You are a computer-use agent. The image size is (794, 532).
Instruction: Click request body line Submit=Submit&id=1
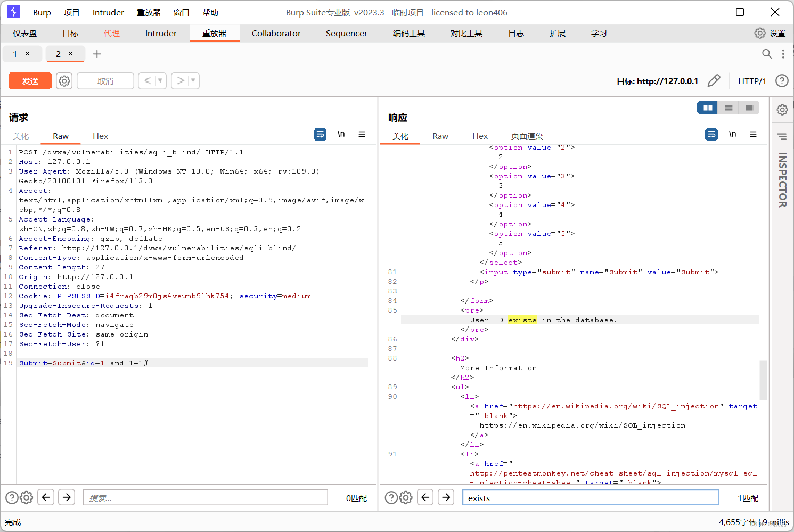click(84, 363)
